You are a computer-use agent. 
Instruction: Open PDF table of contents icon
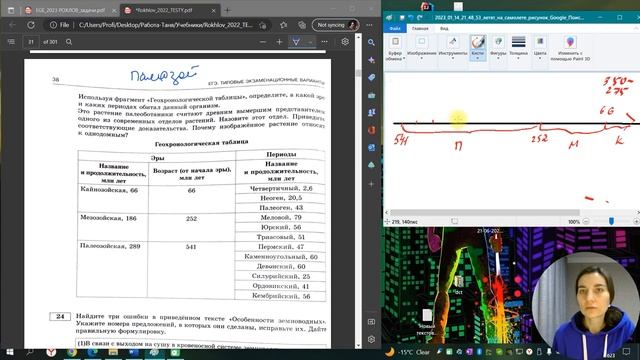pyautogui.click(x=11, y=42)
